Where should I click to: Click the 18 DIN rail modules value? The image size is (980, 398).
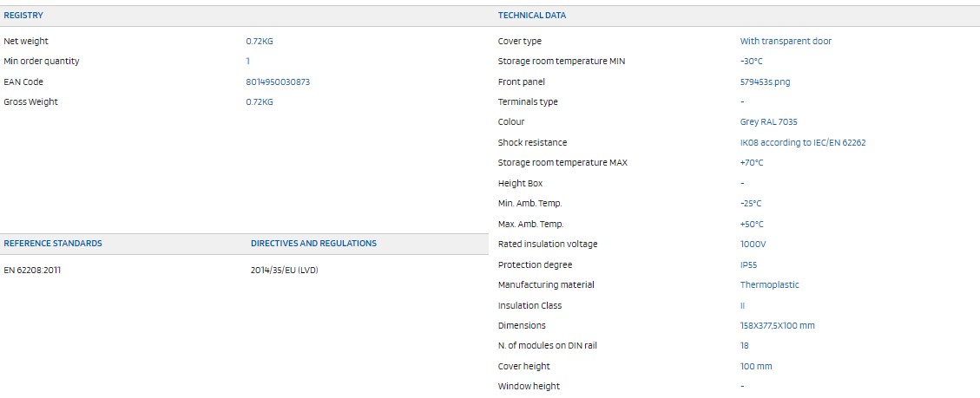click(745, 345)
